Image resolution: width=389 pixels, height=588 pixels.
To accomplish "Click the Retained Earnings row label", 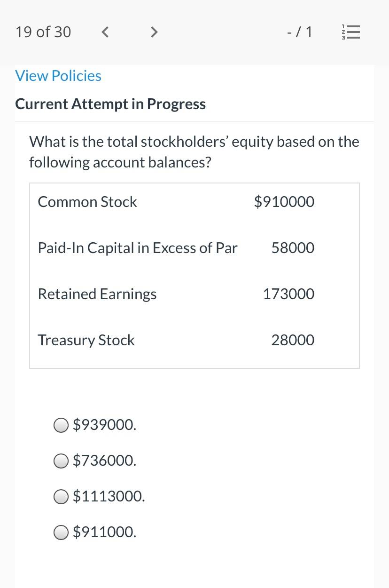I will point(97,294).
